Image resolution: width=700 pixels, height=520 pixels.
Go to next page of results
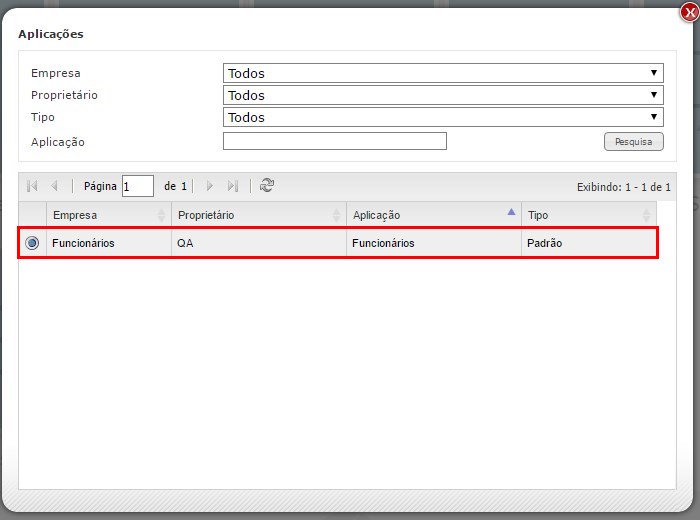[x=209, y=186]
